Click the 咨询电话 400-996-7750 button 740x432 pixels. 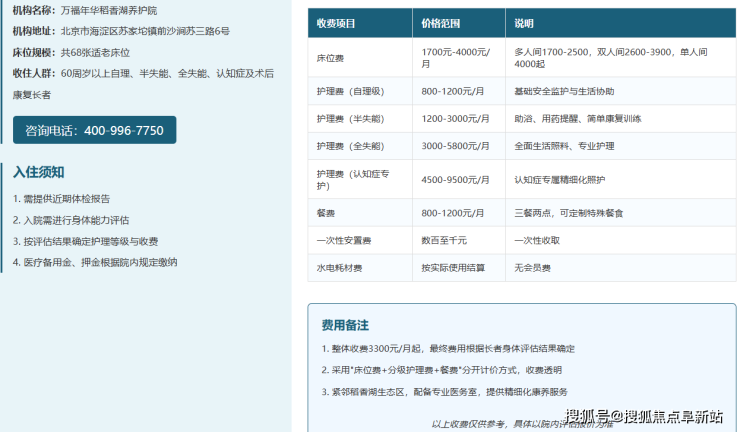pyautogui.click(x=94, y=130)
